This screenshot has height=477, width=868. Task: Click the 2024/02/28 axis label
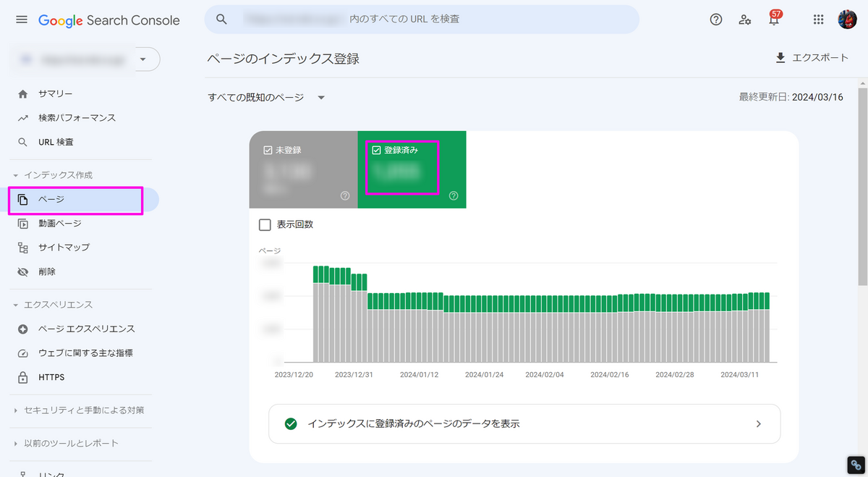[675, 375]
